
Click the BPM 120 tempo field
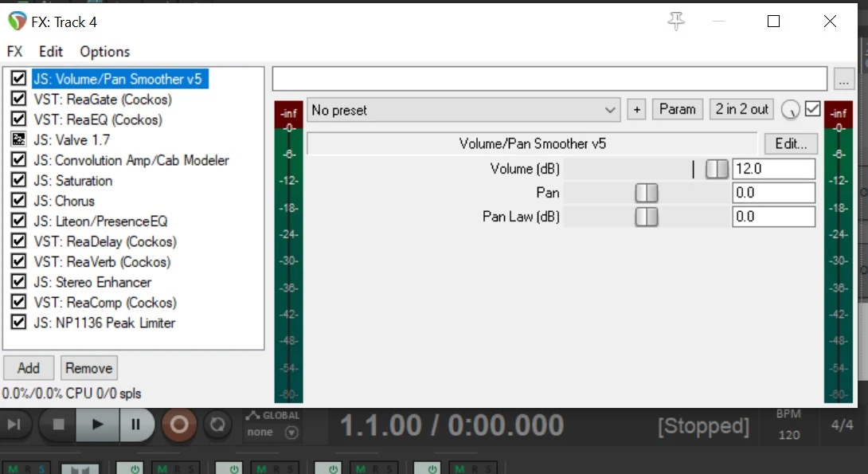[x=789, y=425]
